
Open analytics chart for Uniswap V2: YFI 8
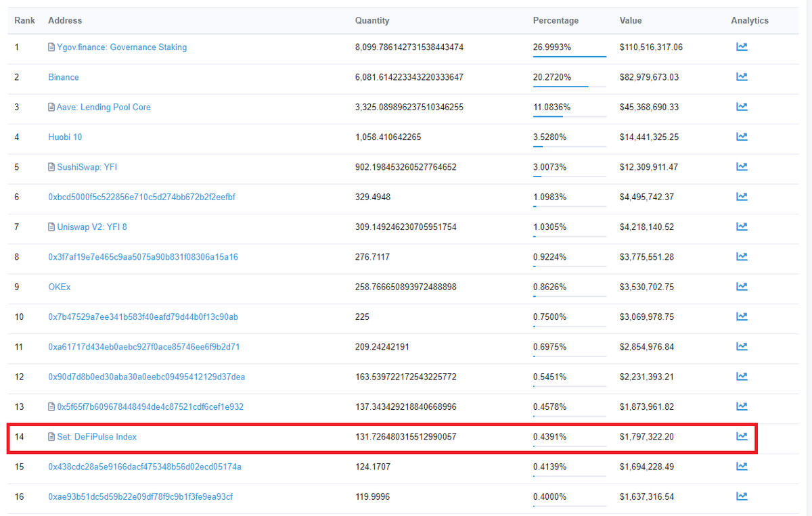(742, 227)
